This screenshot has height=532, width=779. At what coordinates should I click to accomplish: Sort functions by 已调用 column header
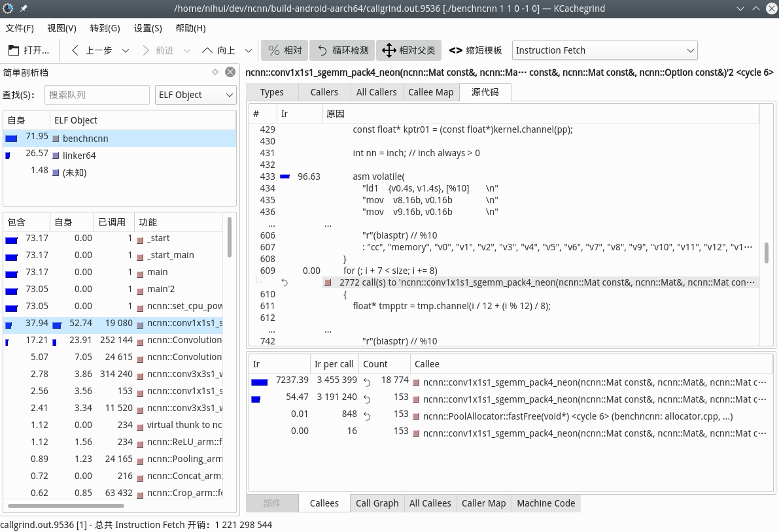[x=114, y=222]
